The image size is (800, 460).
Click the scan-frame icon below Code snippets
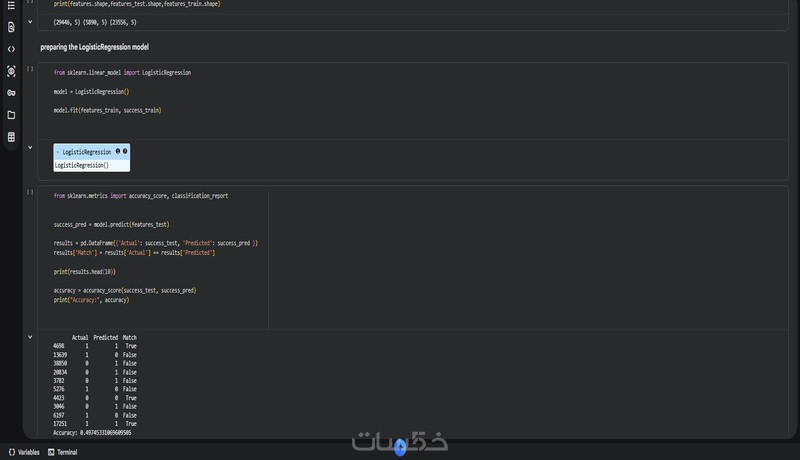coord(11,71)
